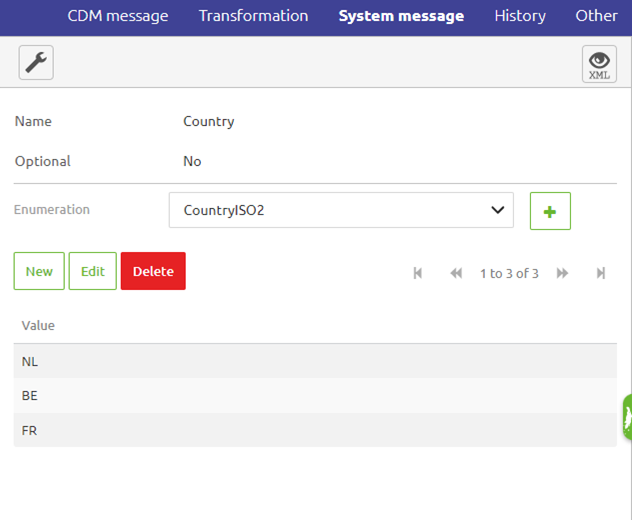Image resolution: width=632 pixels, height=520 pixels.
Task: Select the System message tab
Action: (401, 16)
